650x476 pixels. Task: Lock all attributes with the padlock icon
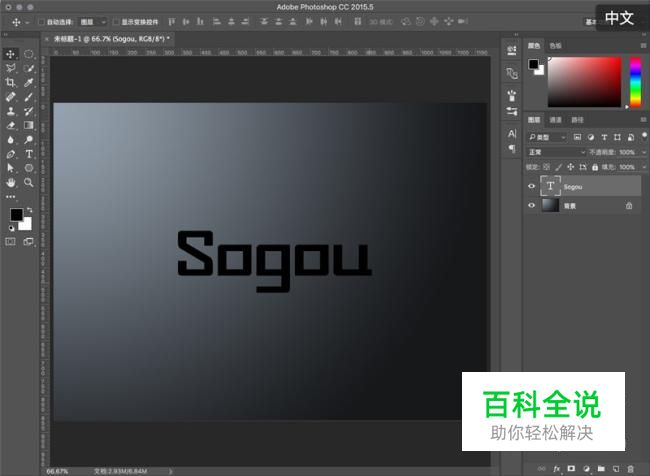(595, 167)
